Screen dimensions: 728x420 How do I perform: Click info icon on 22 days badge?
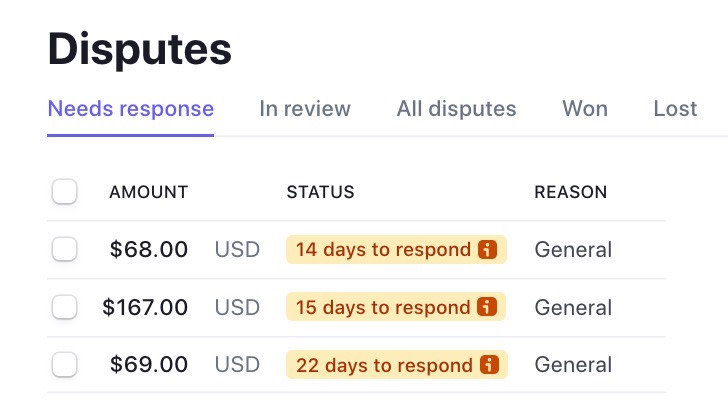[489, 365]
